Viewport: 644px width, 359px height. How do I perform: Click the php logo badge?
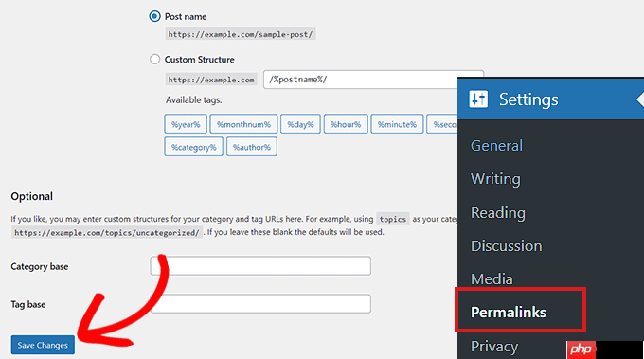(x=581, y=350)
